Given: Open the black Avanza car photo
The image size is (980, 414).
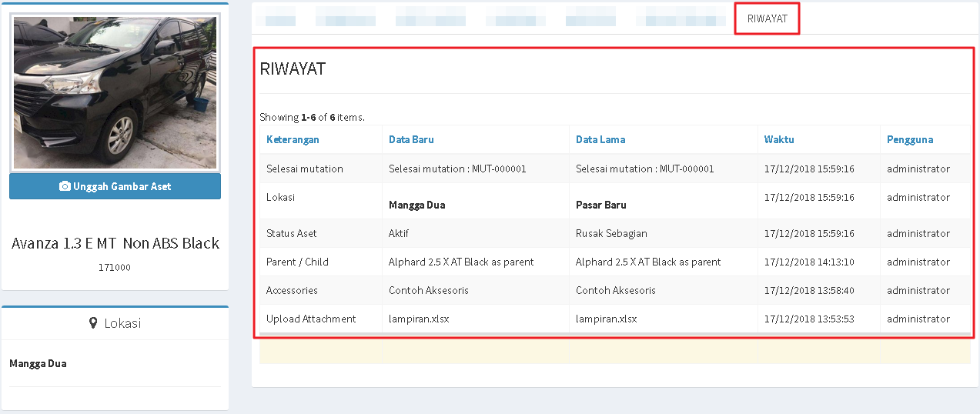Looking at the screenshot, I should pyautogui.click(x=115, y=92).
